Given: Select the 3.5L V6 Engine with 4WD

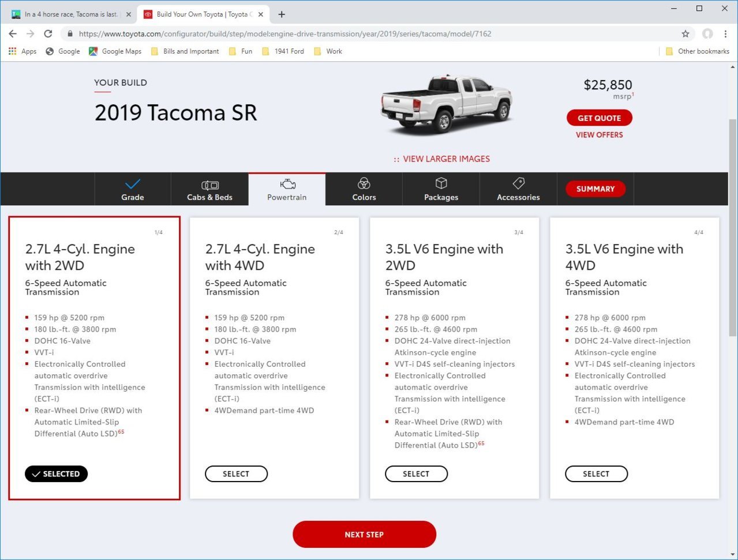Looking at the screenshot, I should point(597,474).
